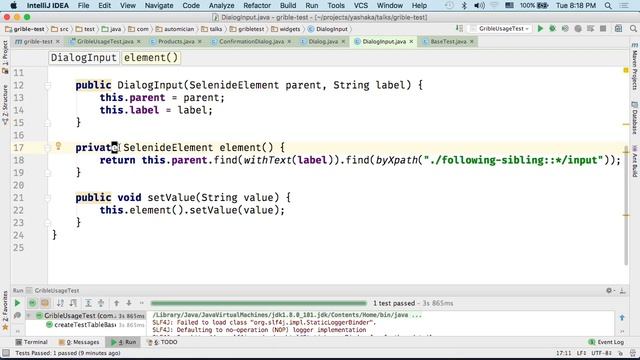640x360 pixels.
Task: Open macOS Spotlight search
Action: coord(608,5)
